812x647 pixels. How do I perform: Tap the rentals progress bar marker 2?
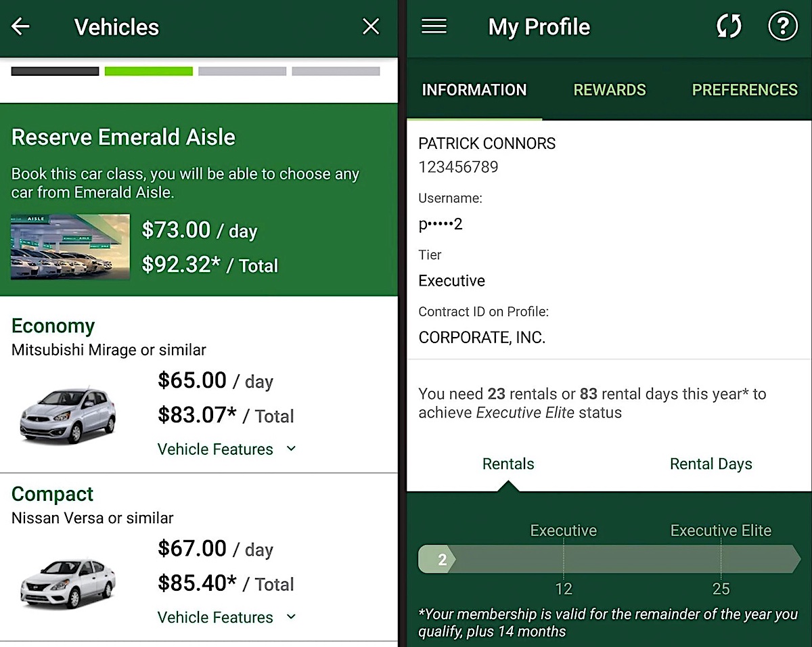(438, 560)
